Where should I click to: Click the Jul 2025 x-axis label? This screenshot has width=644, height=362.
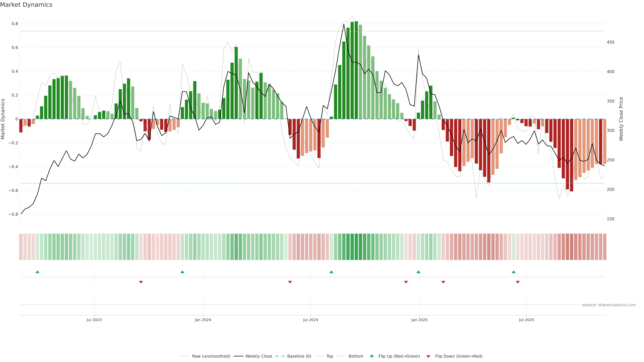click(x=526, y=320)
